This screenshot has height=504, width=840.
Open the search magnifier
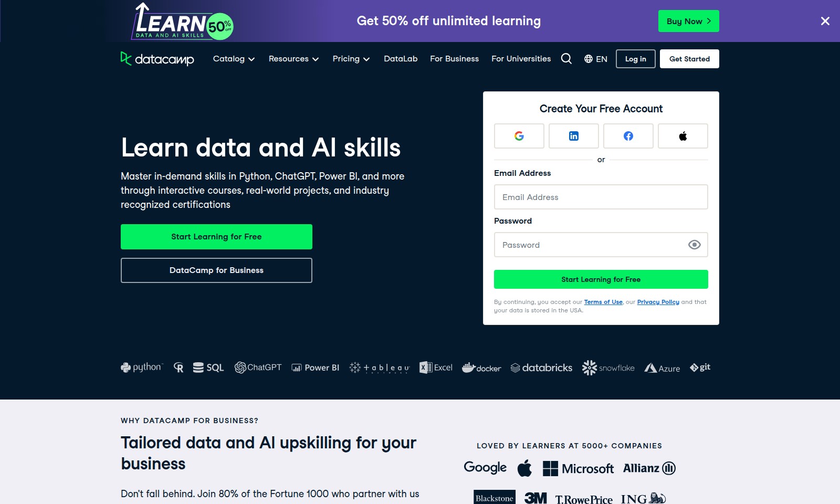click(x=566, y=58)
